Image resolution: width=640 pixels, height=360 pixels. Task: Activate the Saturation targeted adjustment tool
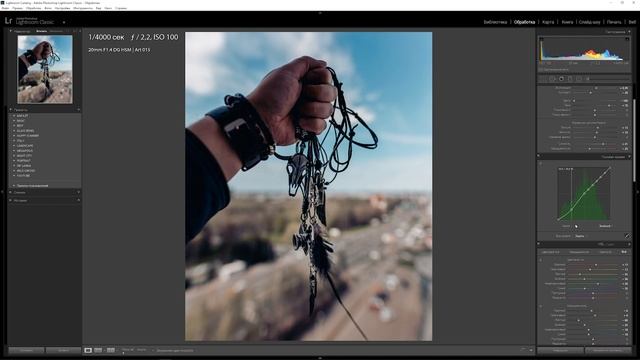[541, 306]
